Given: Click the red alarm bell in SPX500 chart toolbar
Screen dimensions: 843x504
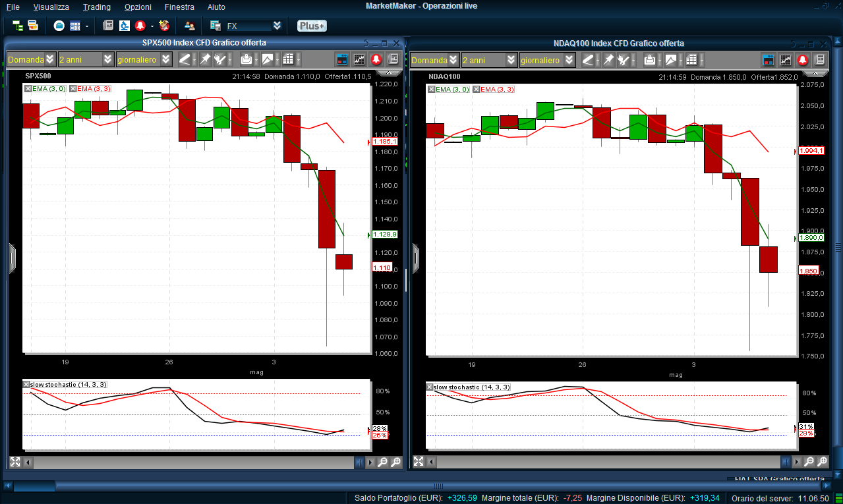Looking at the screenshot, I should pos(376,59).
